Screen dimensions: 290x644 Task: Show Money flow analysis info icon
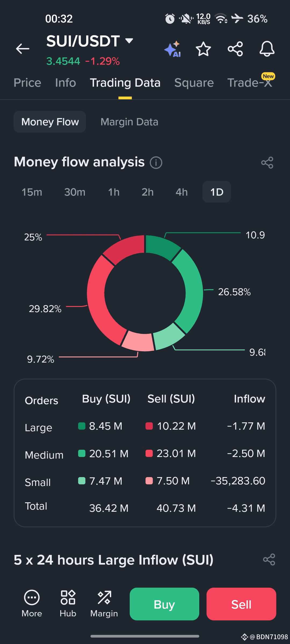click(156, 163)
